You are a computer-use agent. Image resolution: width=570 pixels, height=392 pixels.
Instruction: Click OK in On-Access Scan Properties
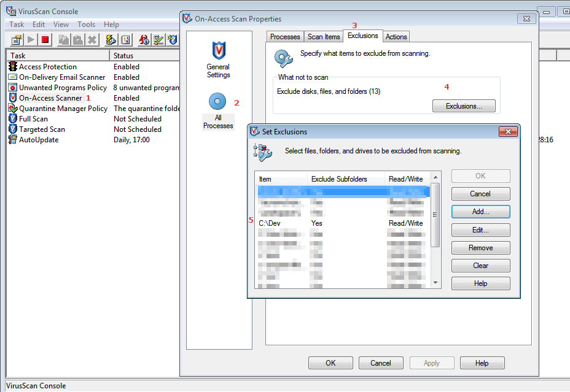(330, 363)
